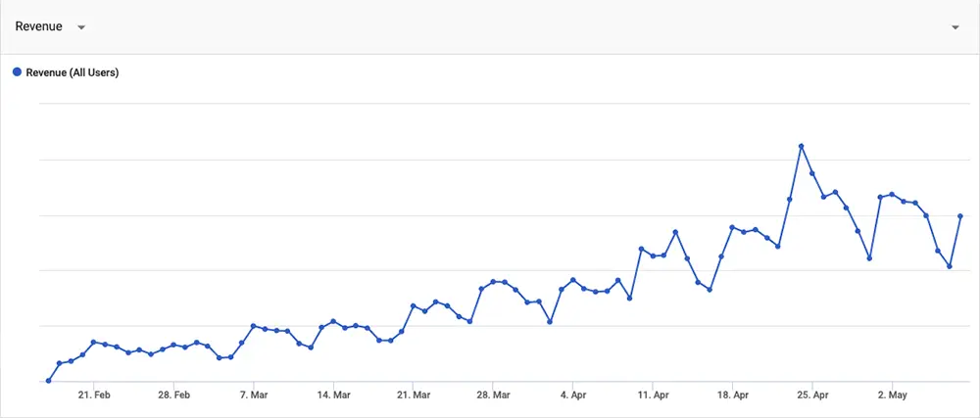980x418 pixels.
Task: Expand the dropdown arrow at top right
Action: 955,27
